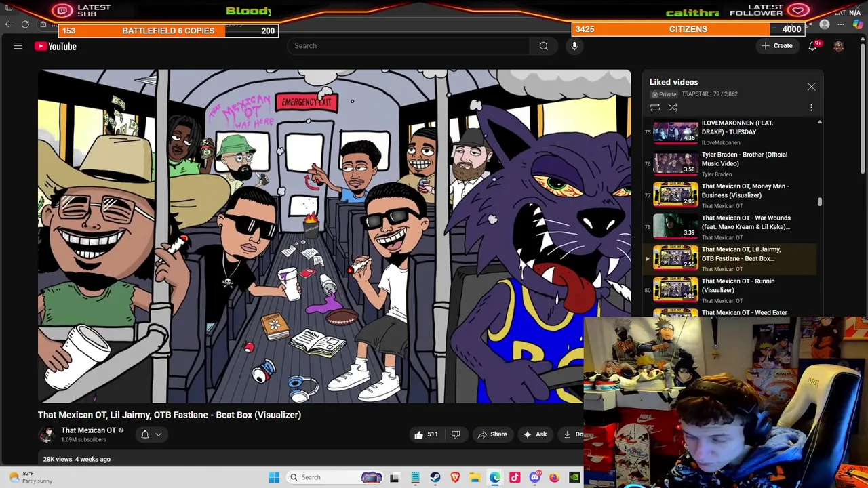Toggle shuffle playlist

[x=673, y=108]
